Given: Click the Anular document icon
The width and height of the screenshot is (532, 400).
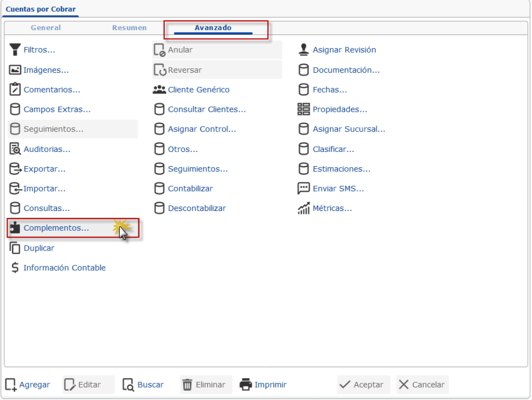Looking at the screenshot, I should pyautogui.click(x=160, y=50).
